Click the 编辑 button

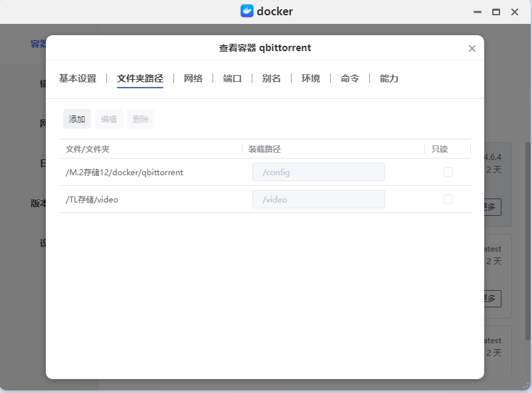click(x=109, y=119)
